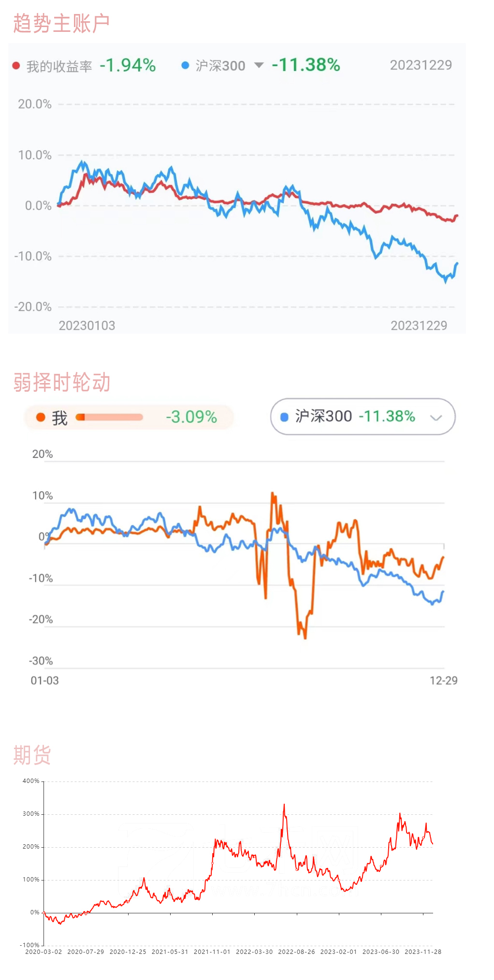The height and width of the screenshot is (980, 494).
Task: Click the red dot beside 我的收益率
Action: pyautogui.click(x=16, y=65)
